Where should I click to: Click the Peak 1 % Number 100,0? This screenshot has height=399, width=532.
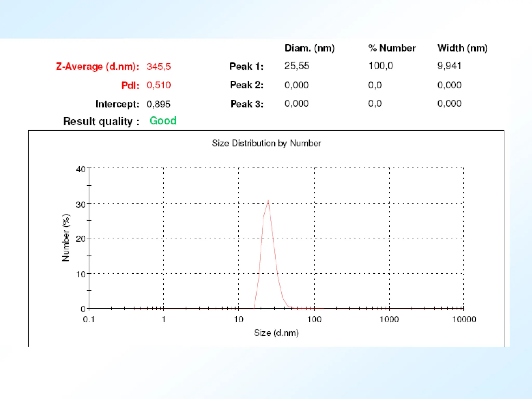pos(381,66)
